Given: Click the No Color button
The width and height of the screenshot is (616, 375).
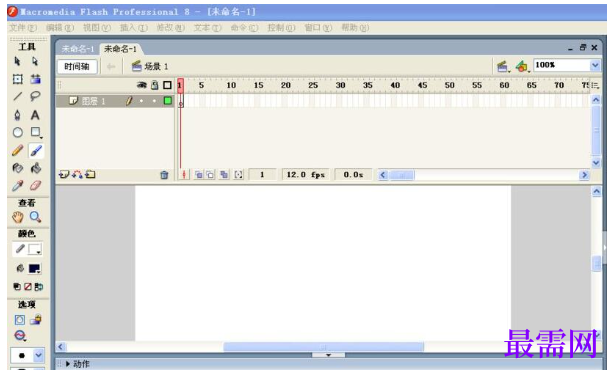Looking at the screenshot, I should pos(28,287).
